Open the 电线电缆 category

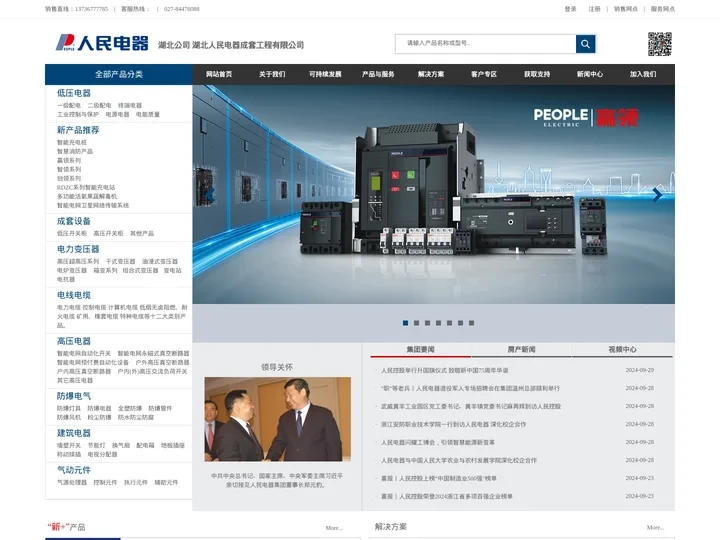[74, 295]
